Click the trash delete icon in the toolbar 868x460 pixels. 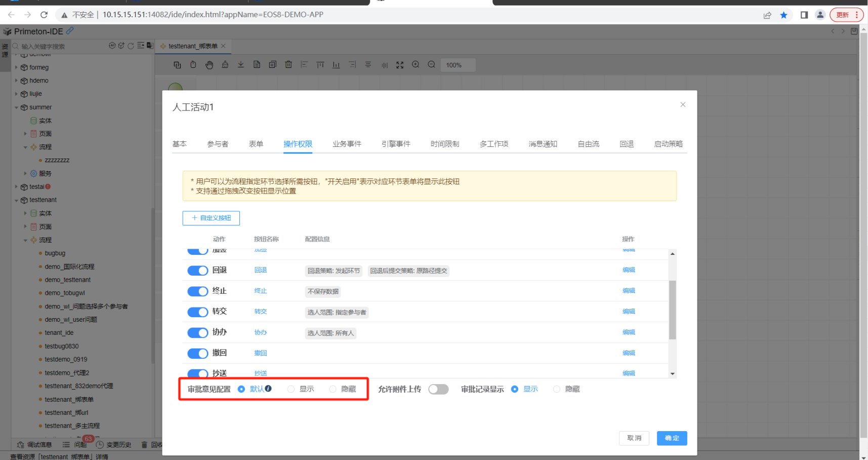(288, 65)
